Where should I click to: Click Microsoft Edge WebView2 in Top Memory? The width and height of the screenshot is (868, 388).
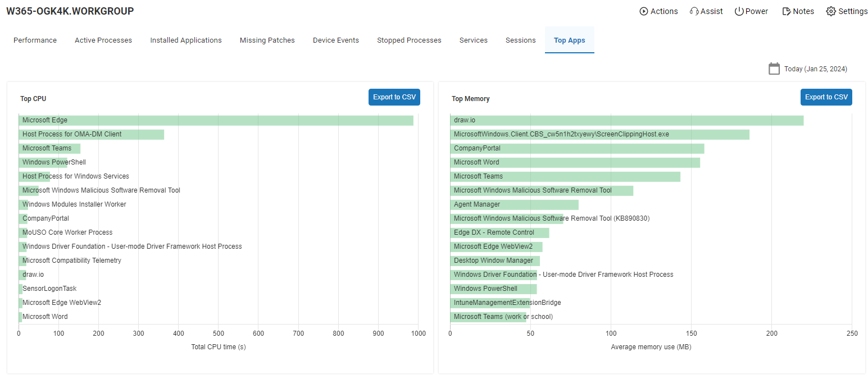click(x=497, y=247)
